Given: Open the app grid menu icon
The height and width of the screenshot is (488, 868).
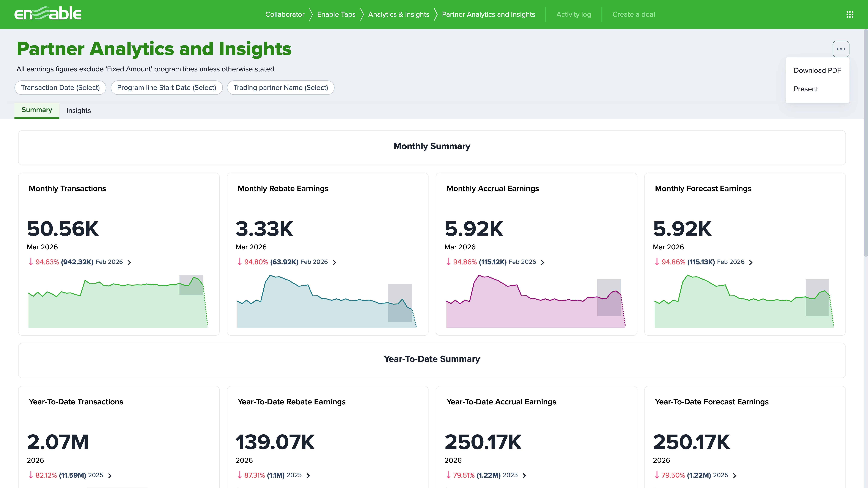Looking at the screenshot, I should pyautogui.click(x=849, y=14).
